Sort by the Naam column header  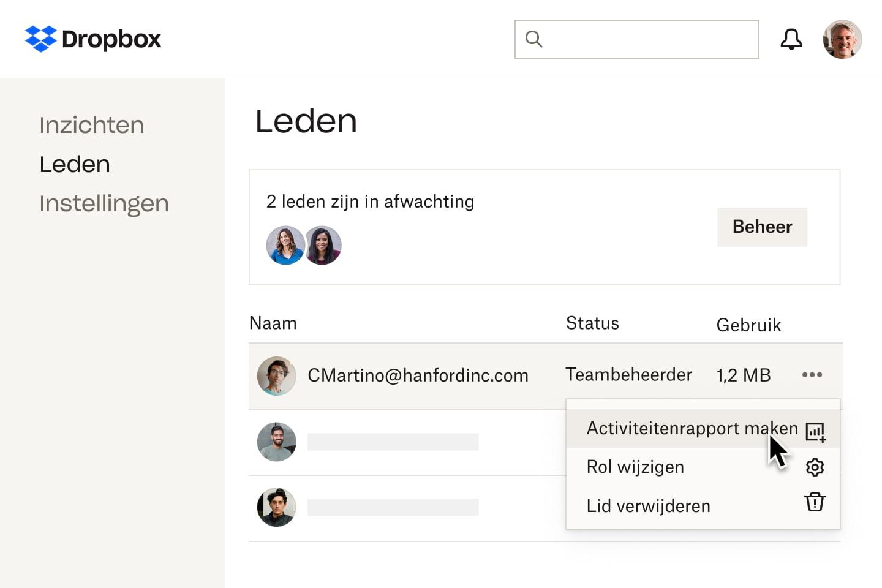tap(273, 323)
